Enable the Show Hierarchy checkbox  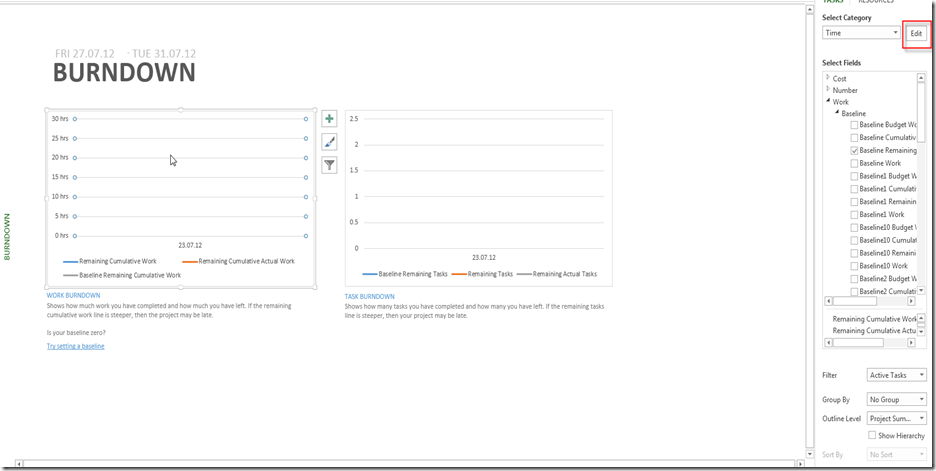(x=873, y=435)
